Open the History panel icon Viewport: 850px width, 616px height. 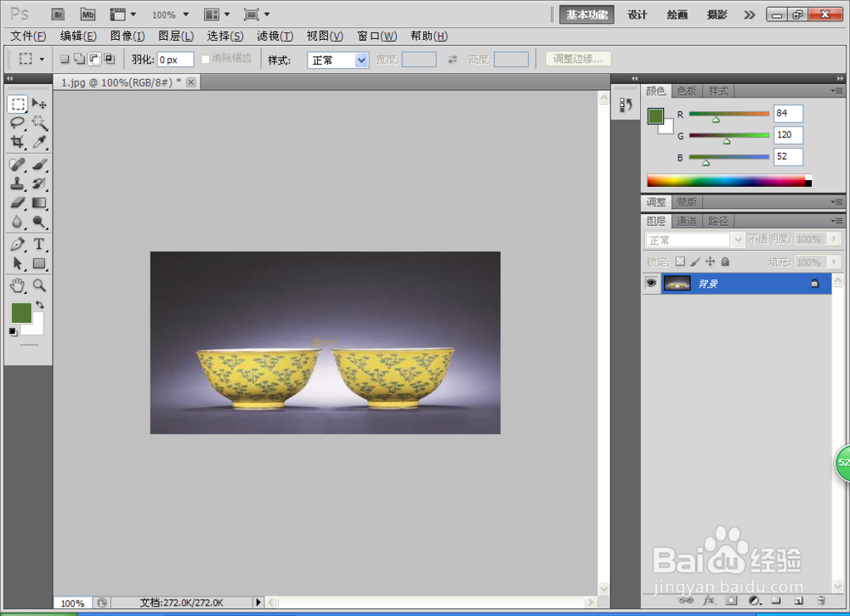[x=626, y=105]
